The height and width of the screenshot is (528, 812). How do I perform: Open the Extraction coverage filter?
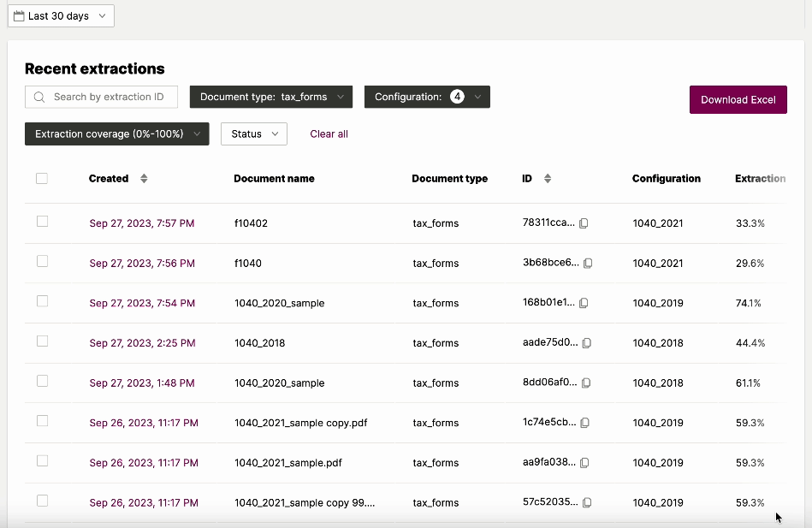[117, 133]
